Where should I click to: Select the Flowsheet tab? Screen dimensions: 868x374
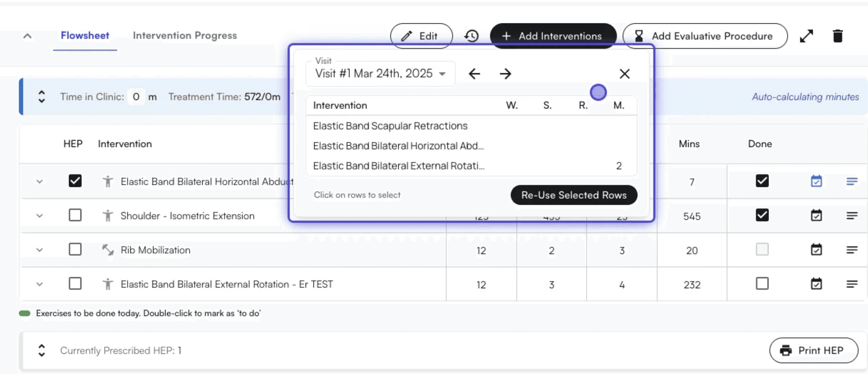[85, 35]
